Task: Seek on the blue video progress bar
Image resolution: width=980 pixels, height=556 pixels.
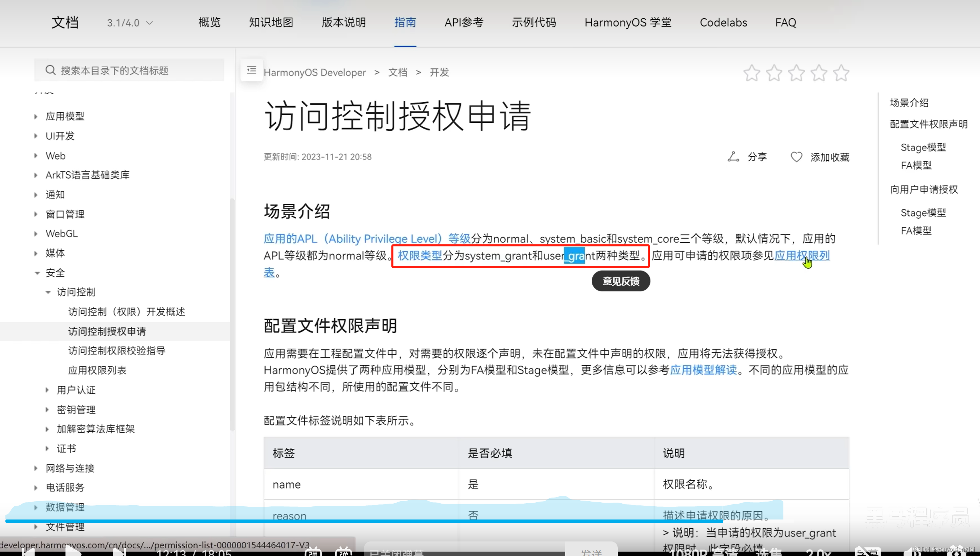Action: coord(364,521)
